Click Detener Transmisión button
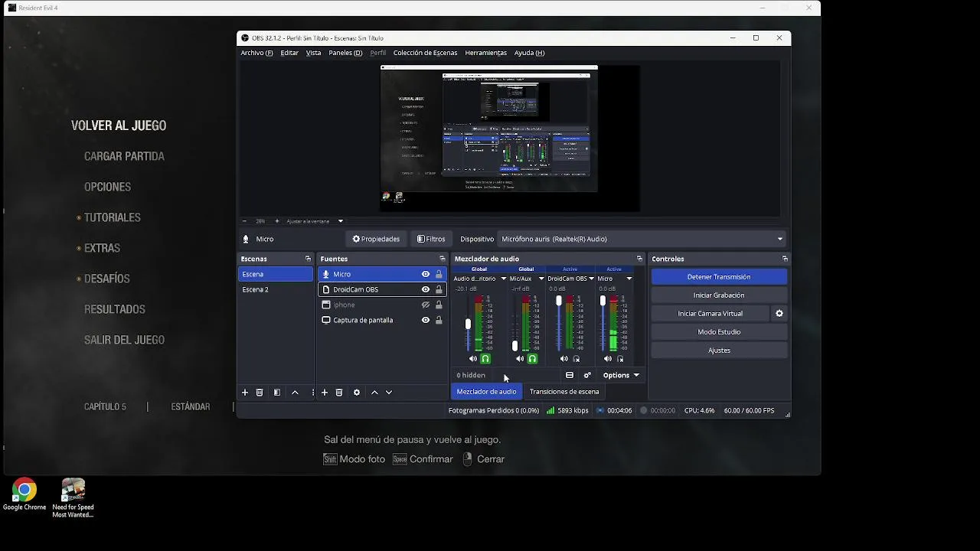Screen dimensions: 980x551 click(719, 277)
